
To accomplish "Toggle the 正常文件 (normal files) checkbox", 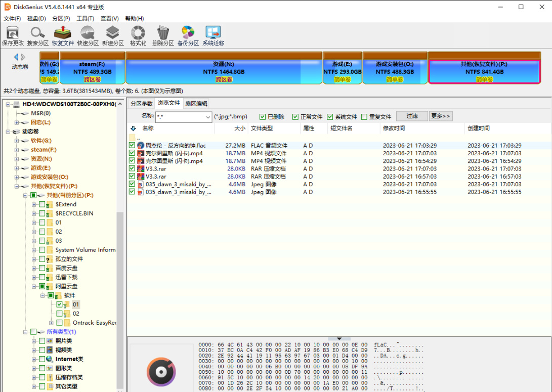I will [295, 116].
